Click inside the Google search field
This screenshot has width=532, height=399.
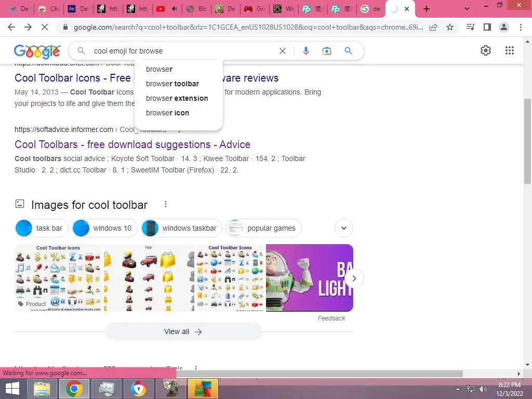[183, 51]
